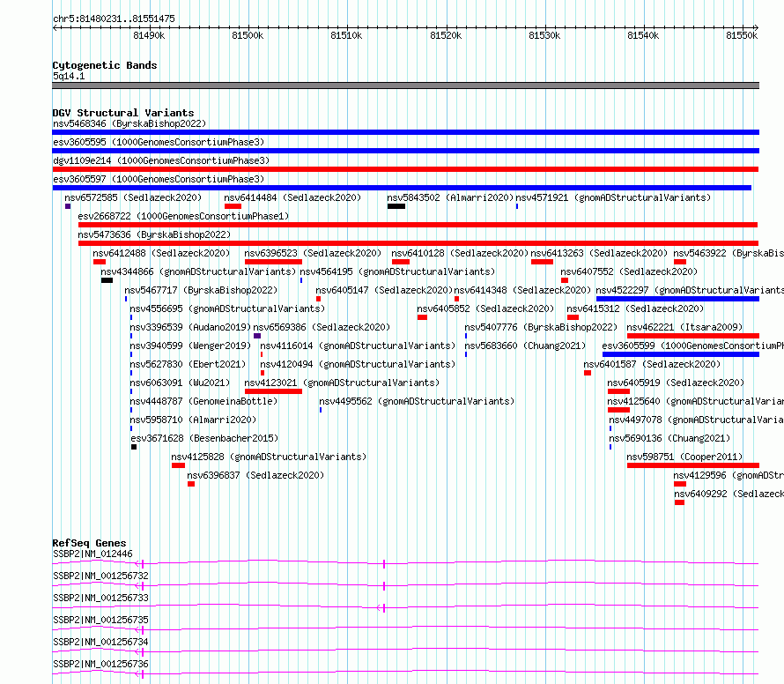Click the nsv4564195 (gnomADStructuralVariants) label

coord(397,271)
